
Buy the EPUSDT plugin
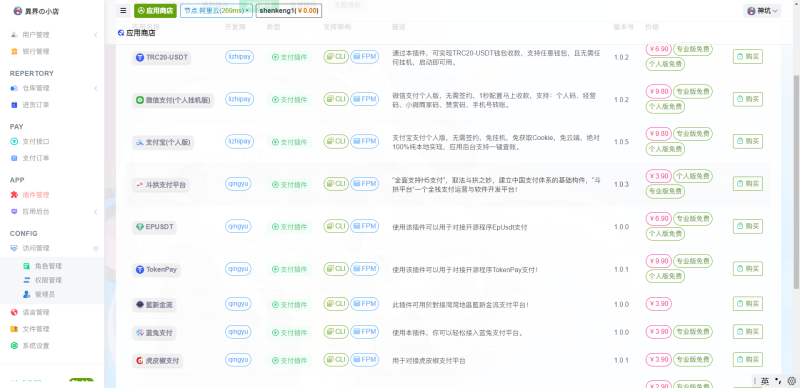coord(748,227)
